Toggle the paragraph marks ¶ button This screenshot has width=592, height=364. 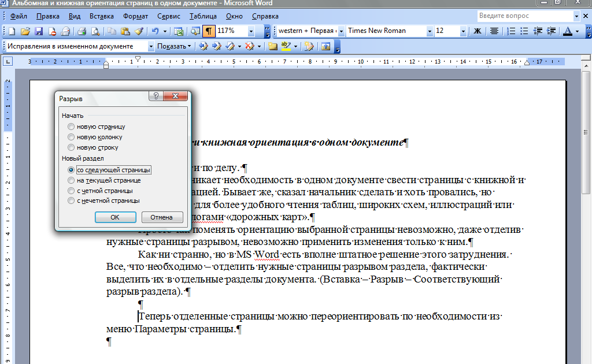(x=208, y=31)
